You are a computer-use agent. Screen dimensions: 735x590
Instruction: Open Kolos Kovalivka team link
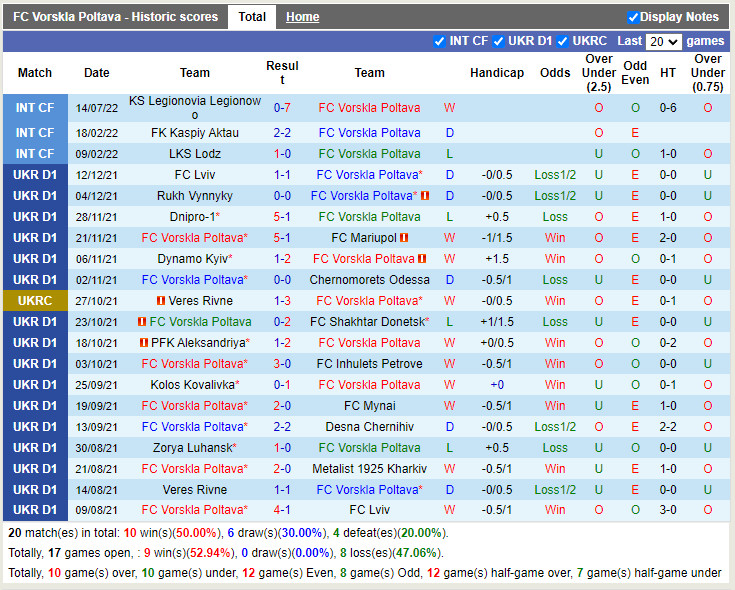pos(193,385)
